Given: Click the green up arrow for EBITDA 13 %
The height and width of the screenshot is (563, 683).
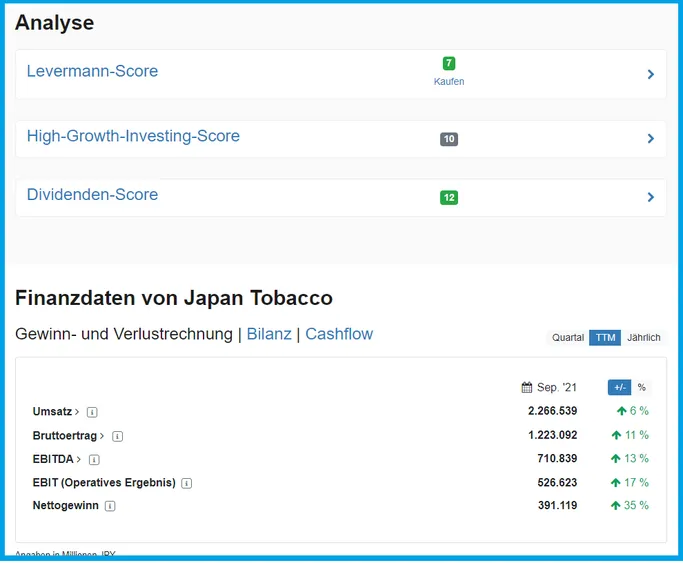Looking at the screenshot, I should [x=615, y=458].
